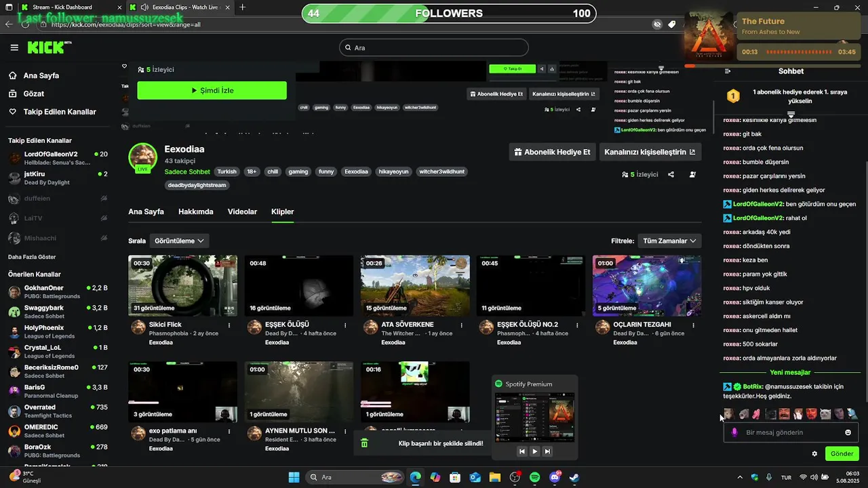Switch to Hakkımda tab
This screenshot has width=868, height=488.
(196, 211)
